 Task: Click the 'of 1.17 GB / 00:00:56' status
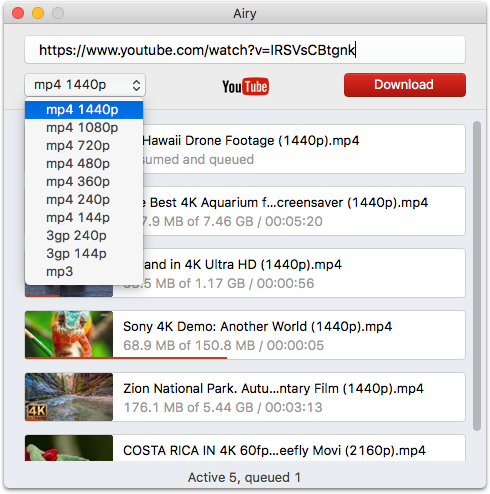(246, 283)
